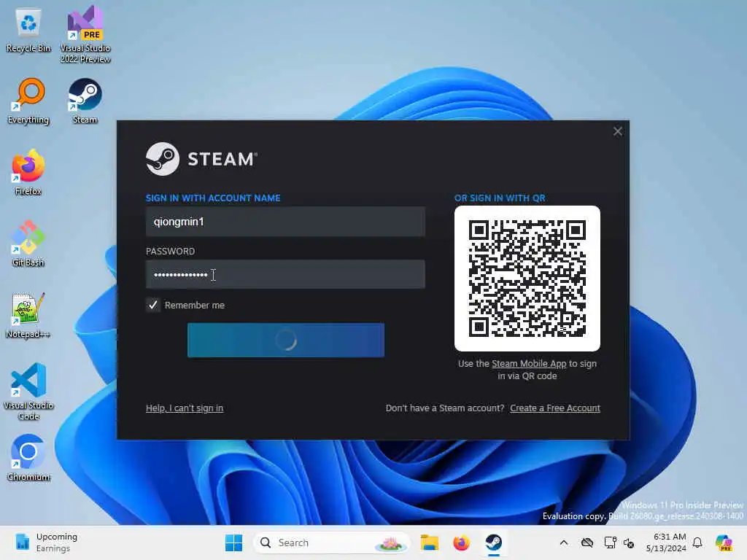Close the Steam sign-in dialog

click(x=617, y=131)
